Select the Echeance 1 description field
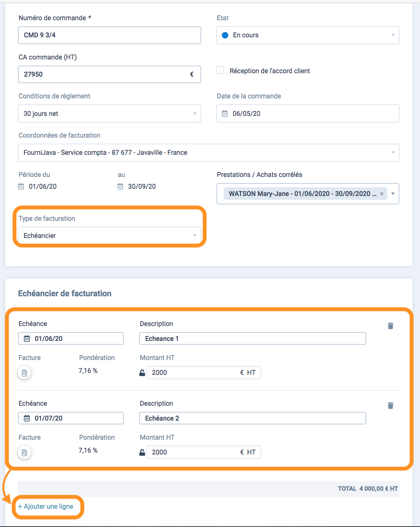This screenshot has height=527, width=420. (253, 339)
